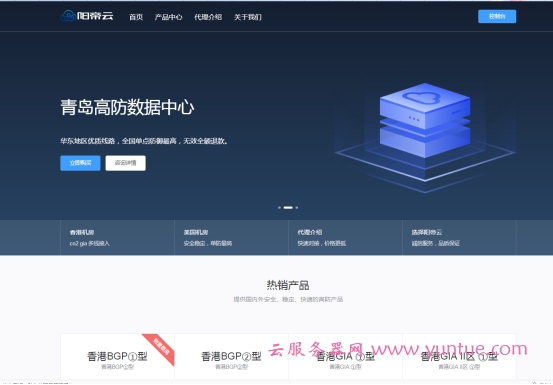The height and width of the screenshot is (385, 553).
Task: Select the active middle carousel indicator
Action: pos(288,208)
